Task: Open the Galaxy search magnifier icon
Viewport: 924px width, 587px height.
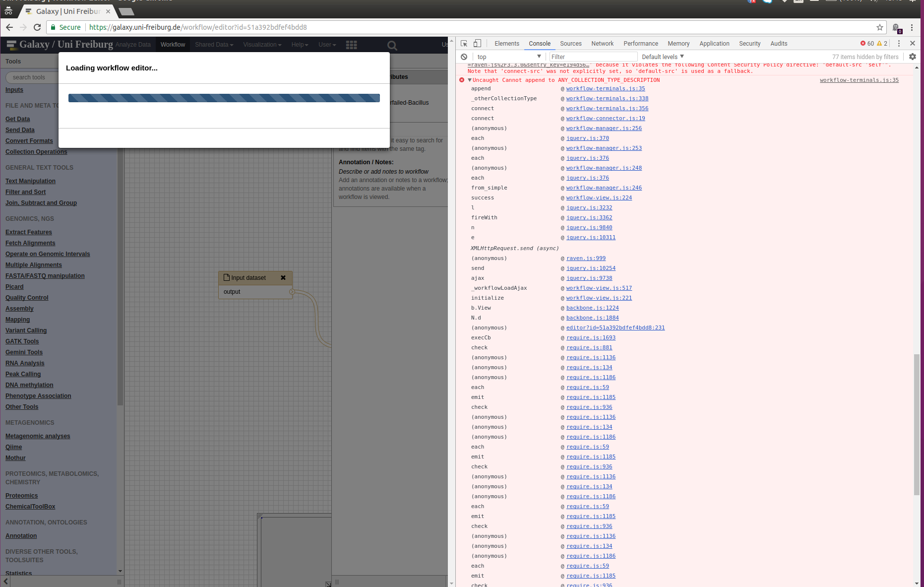Action: [392, 46]
